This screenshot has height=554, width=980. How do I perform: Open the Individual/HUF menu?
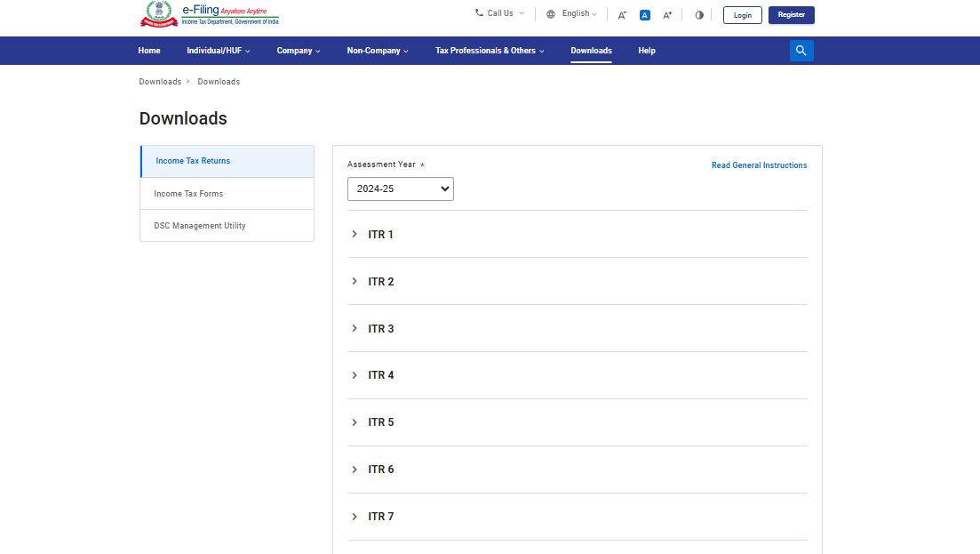[218, 51]
